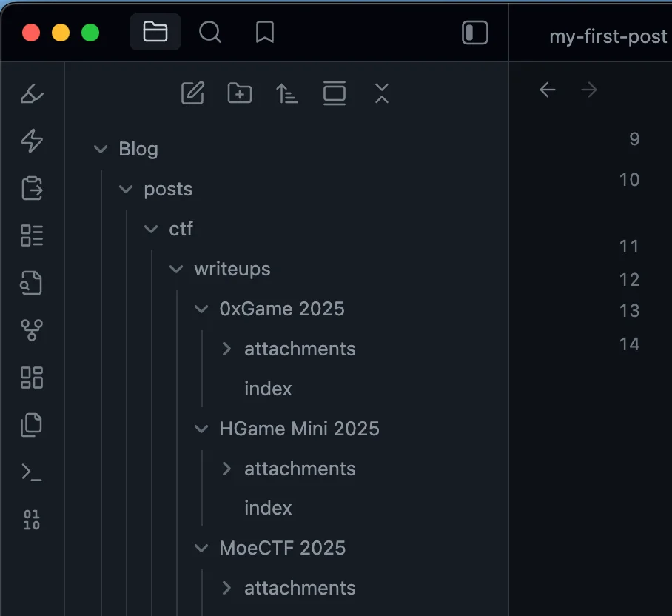Collapse the HGame Mini 2025 folder
The image size is (672, 616).
tap(201, 429)
